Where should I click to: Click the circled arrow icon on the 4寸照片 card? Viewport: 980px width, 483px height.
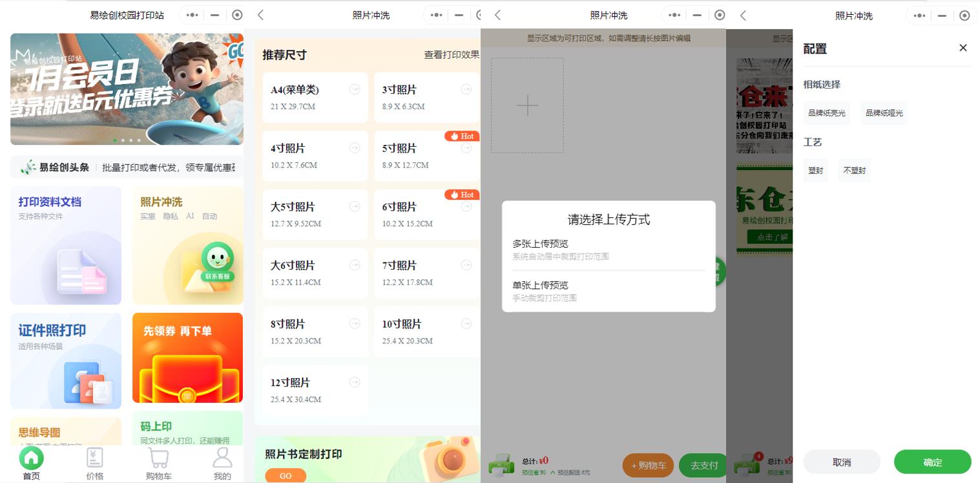point(355,148)
